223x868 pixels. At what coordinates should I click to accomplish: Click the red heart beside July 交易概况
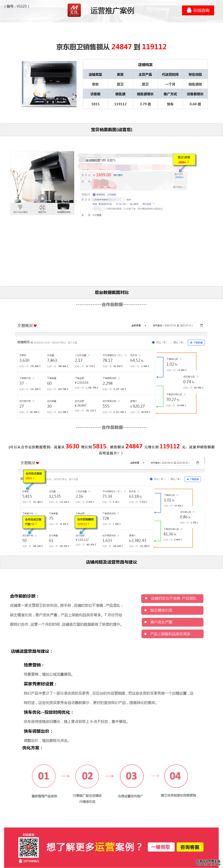pos(35,326)
